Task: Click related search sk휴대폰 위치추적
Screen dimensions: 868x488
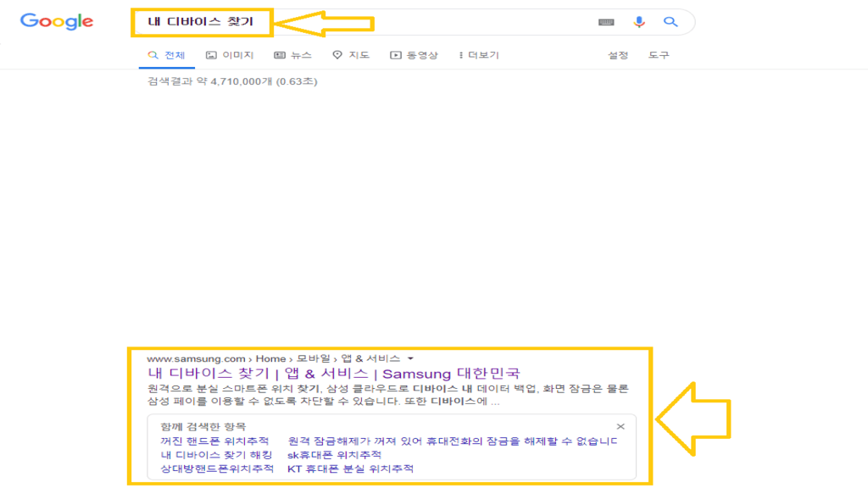Action: [x=334, y=455]
